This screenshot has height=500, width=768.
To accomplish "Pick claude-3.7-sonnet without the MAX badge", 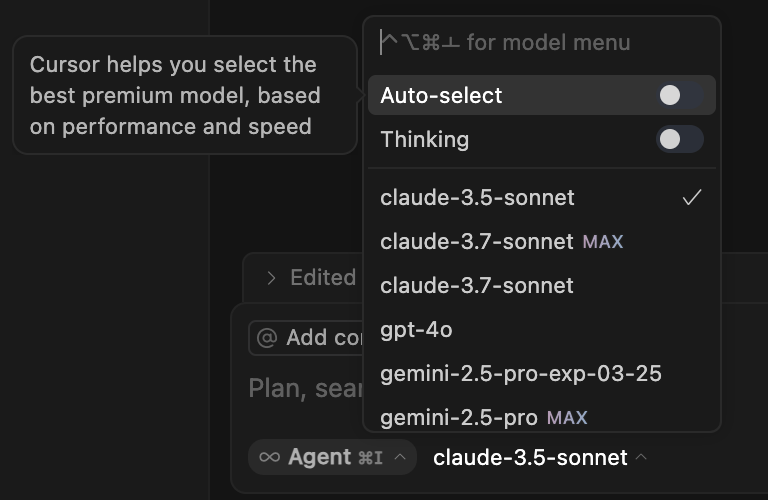I will click(x=477, y=286).
